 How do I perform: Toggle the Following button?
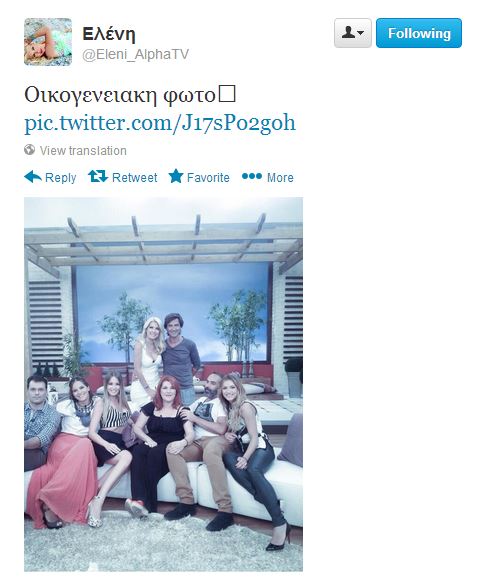click(419, 33)
